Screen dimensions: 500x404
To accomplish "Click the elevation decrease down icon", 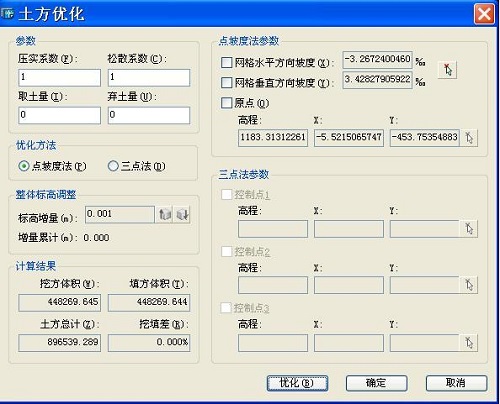I will tap(182, 214).
